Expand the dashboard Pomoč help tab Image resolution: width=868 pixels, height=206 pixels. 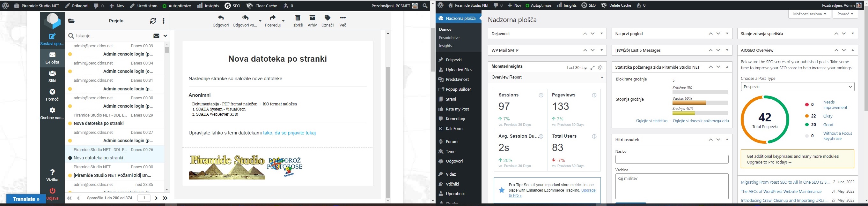845,14
